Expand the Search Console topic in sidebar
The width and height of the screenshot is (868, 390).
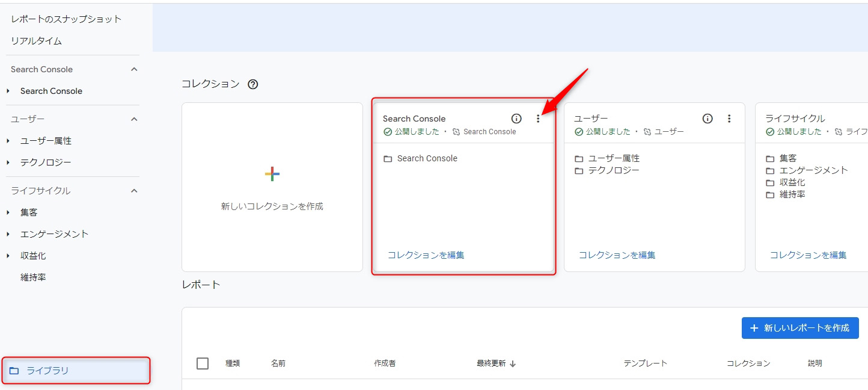(x=8, y=91)
